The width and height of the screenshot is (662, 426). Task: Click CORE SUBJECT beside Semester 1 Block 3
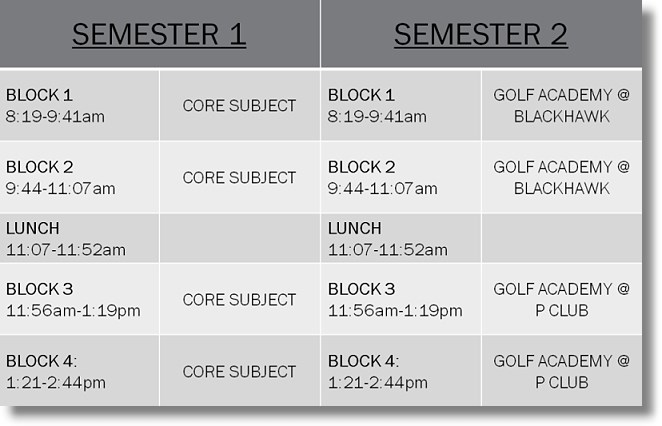coord(239,299)
